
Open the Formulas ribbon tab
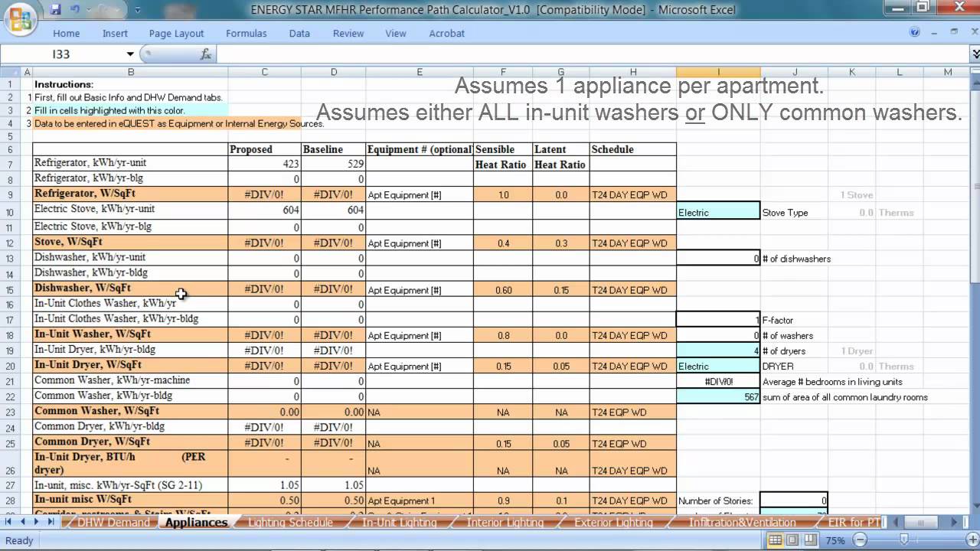247,33
